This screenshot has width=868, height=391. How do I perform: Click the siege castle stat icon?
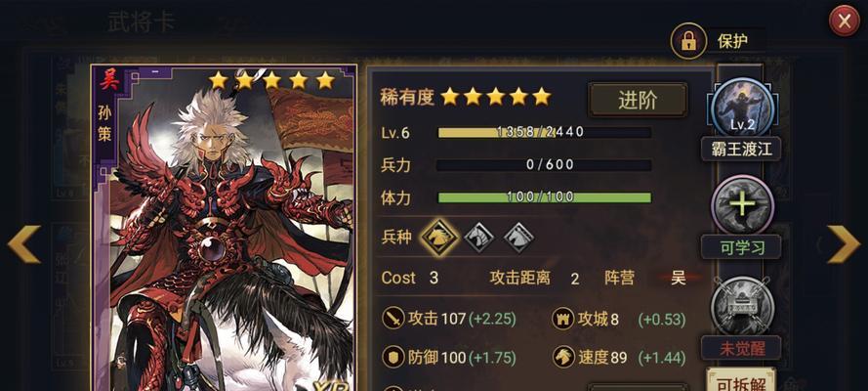(563, 319)
